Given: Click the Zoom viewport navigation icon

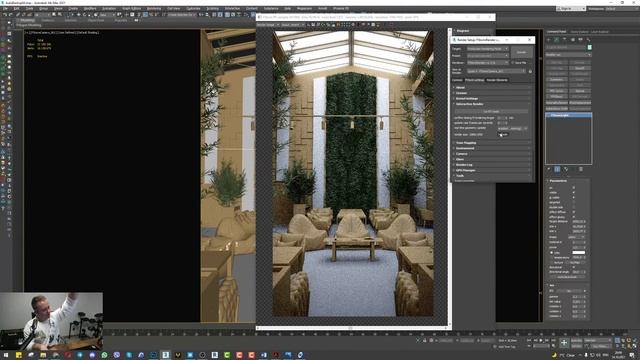Looking at the screenshot, I should (x=617, y=340).
